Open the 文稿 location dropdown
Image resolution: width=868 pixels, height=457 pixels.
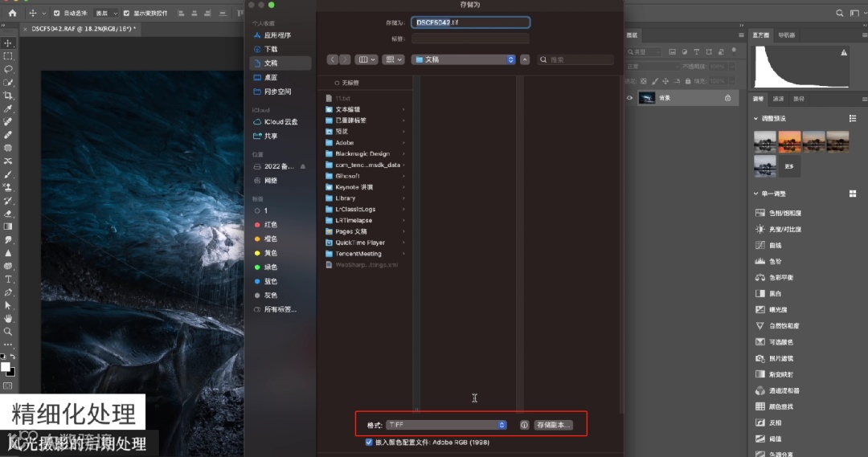coord(464,59)
